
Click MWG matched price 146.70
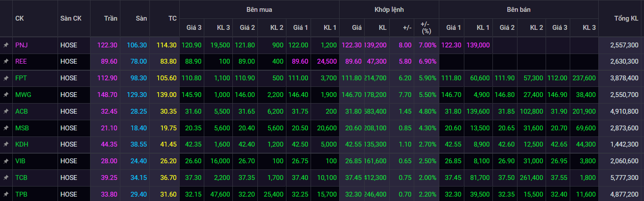click(x=351, y=95)
